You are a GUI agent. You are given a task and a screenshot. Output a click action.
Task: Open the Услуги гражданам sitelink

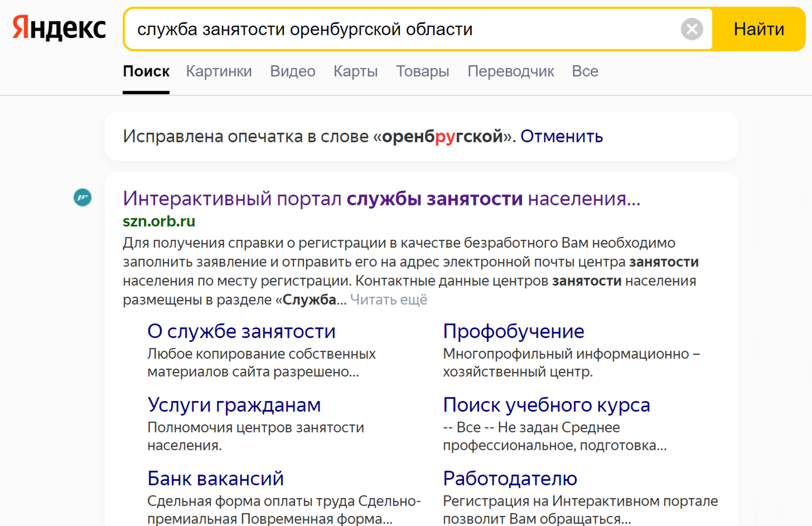pyautogui.click(x=234, y=405)
